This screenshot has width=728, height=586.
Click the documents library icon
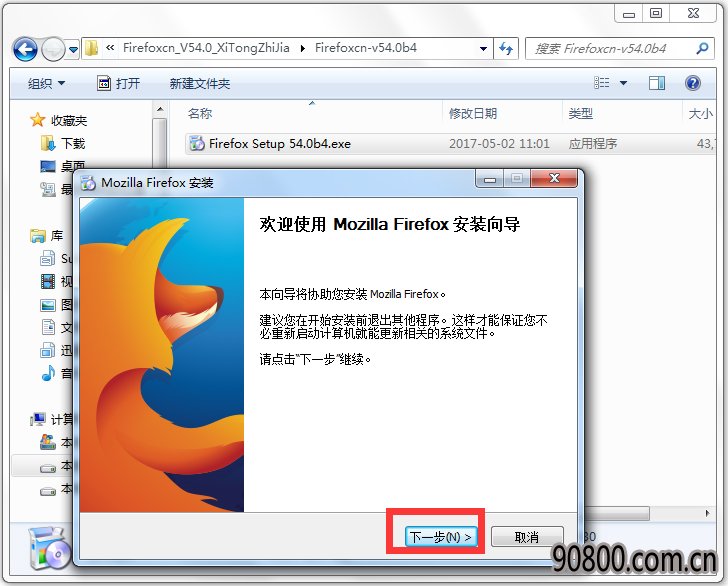(x=48, y=327)
